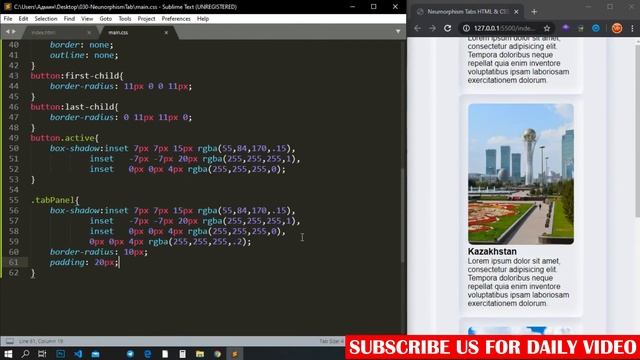The height and width of the screenshot is (360, 640).
Task: Click the next tab arrow in Sublime
Action: pyautogui.click(x=14, y=32)
